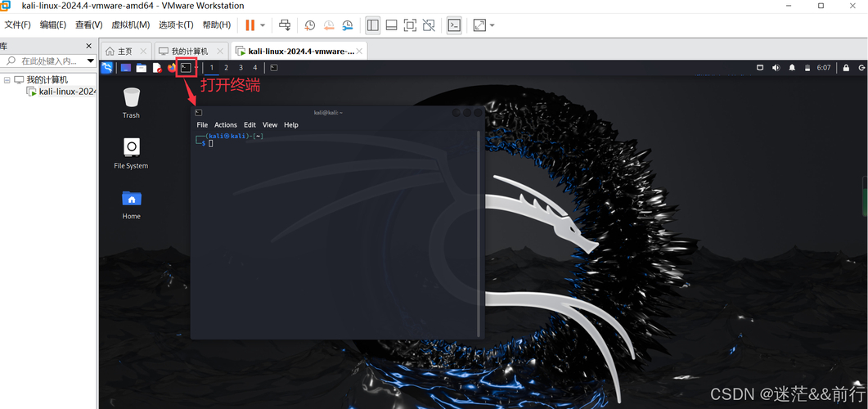Switch to workspace 3 in Kali panel
Screen dimensions: 868x409
point(241,68)
